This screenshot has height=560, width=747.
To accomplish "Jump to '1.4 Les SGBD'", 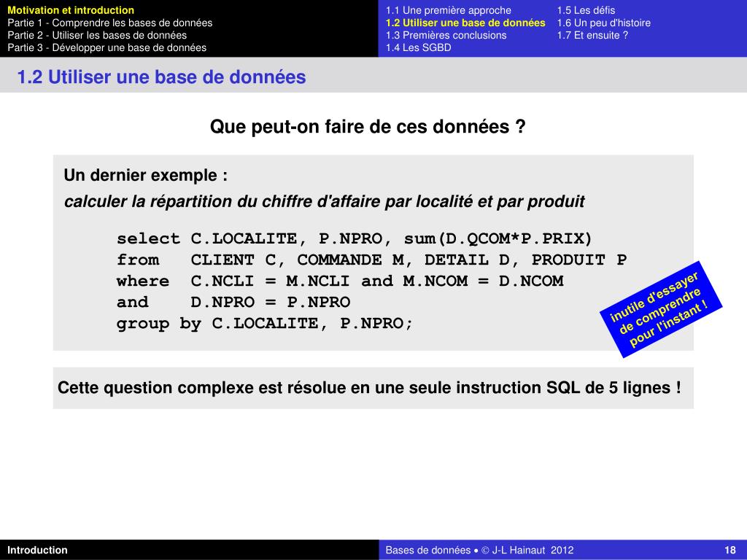I will (x=418, y=47).
